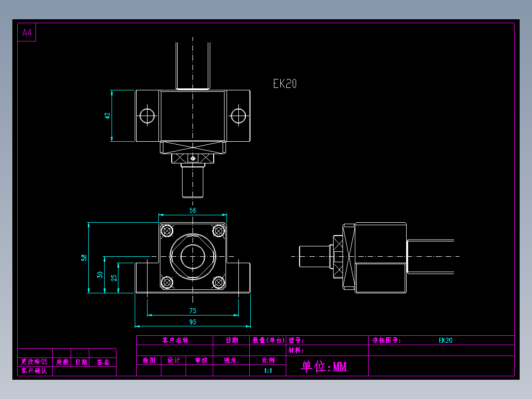Select the 绘图 cell
532x399 pixels.
[149, 360]
